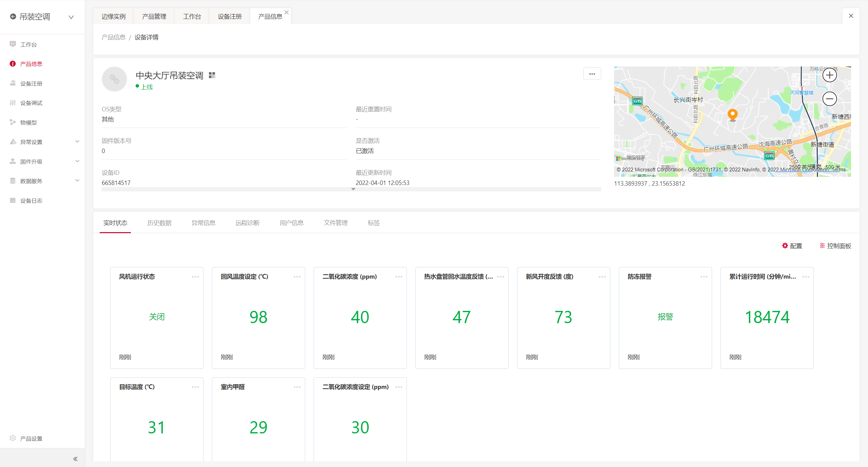Click the orange location pin on map
The image size is (868, 467).
732,114
